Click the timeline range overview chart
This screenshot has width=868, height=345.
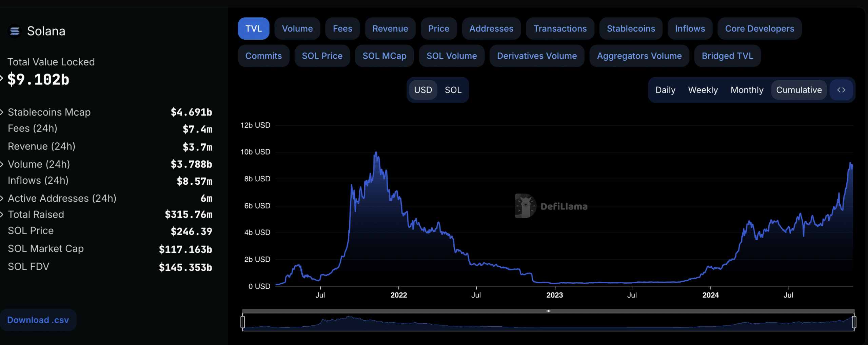[548, 322]
